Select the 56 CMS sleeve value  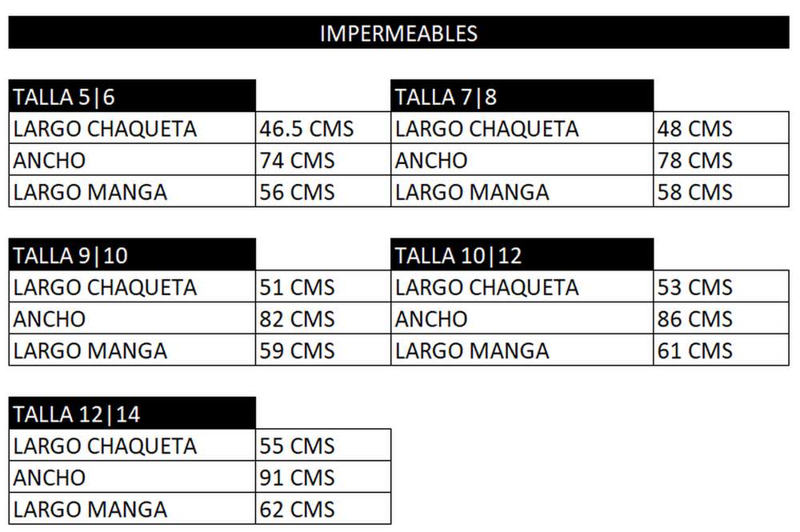click(x=322, y=192)
